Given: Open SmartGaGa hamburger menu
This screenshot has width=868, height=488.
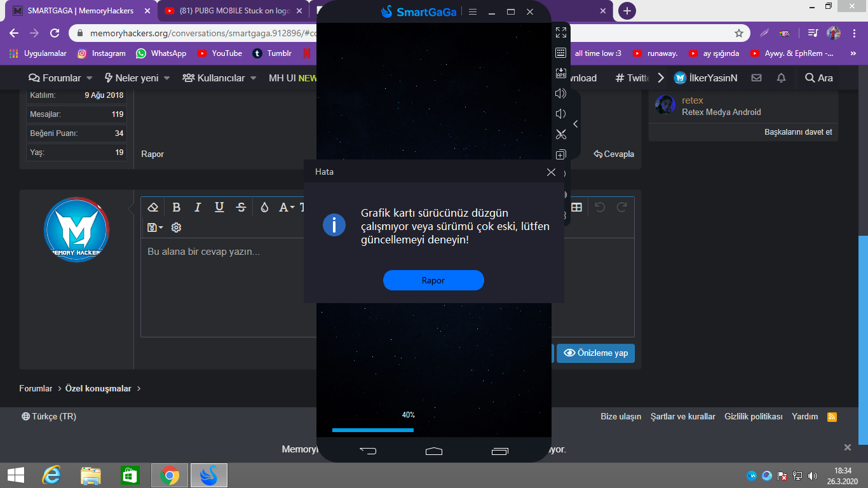Looking at the screenshot, I should point(472,12).
